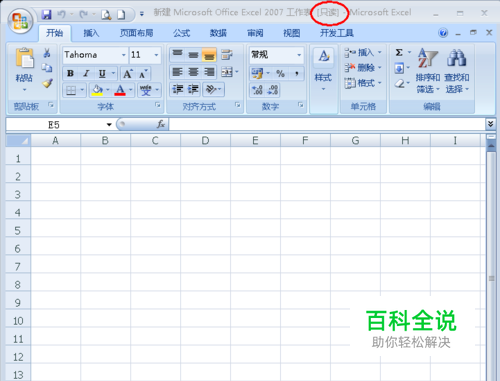Toggle underline formatting
Image resolution: width=500 pixels, height=381 pixels.
click(x=102, y=73)
